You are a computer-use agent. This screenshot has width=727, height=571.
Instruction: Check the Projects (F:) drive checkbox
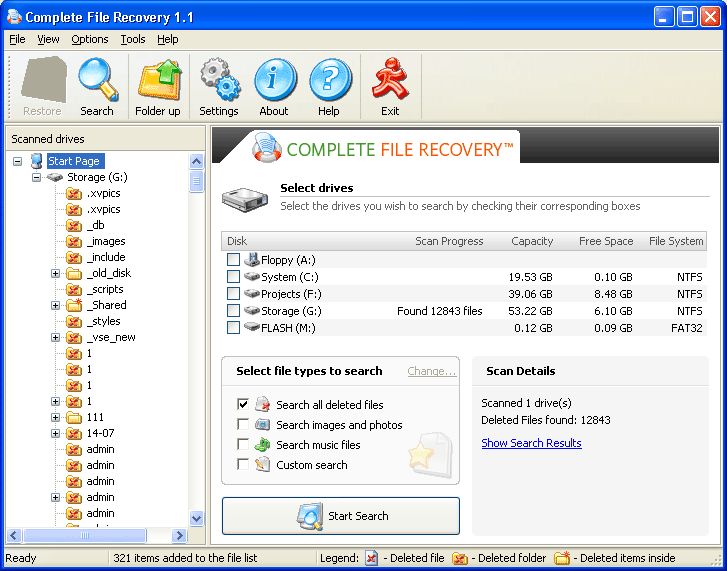(x=233, y=293)
